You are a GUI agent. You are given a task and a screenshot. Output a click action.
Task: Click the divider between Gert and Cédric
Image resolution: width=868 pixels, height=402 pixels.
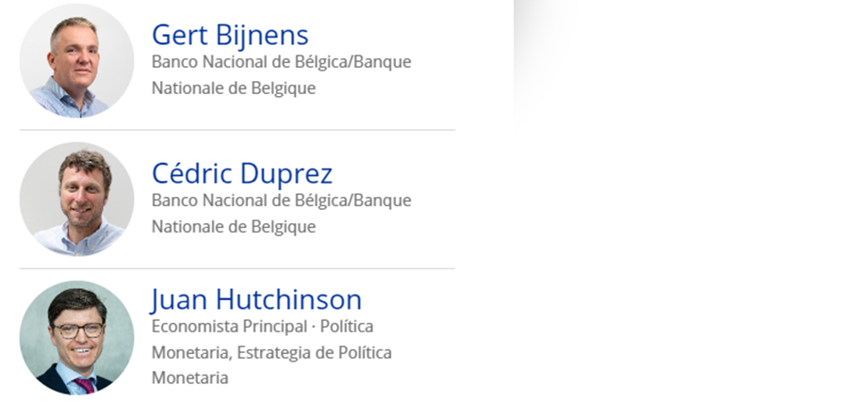pyautogui.click(x=237, y=130)
